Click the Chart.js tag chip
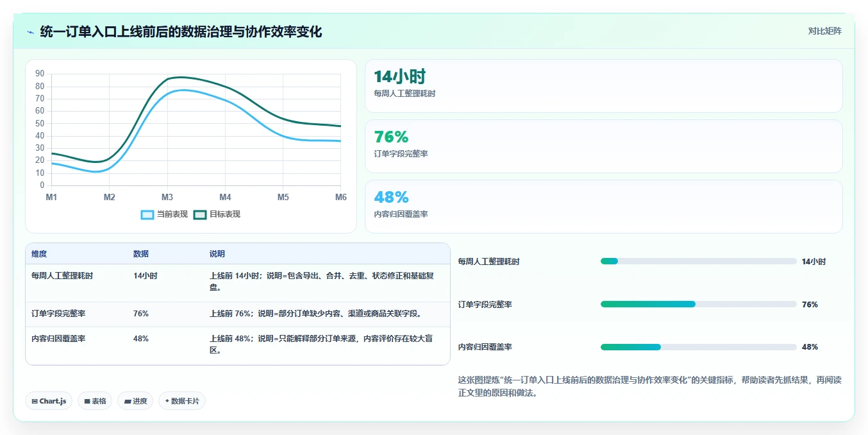Image resolution: width=868 pixels, height=435 pixels. pos(49,401)
